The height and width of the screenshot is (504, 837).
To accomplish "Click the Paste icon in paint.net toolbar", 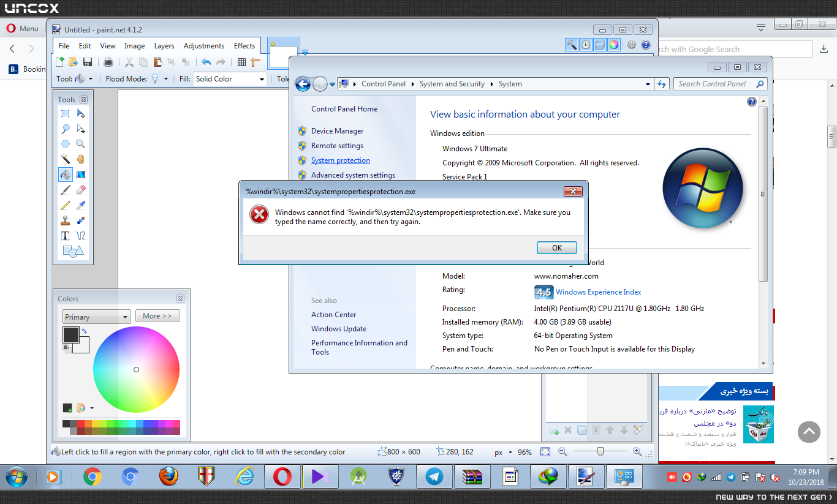I will (157, 62).
